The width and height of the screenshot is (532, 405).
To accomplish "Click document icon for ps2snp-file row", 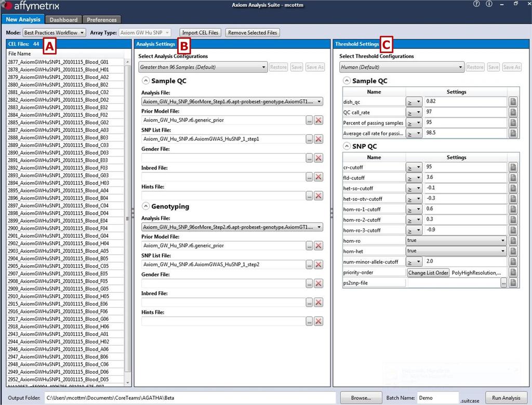I will [513, 283].
